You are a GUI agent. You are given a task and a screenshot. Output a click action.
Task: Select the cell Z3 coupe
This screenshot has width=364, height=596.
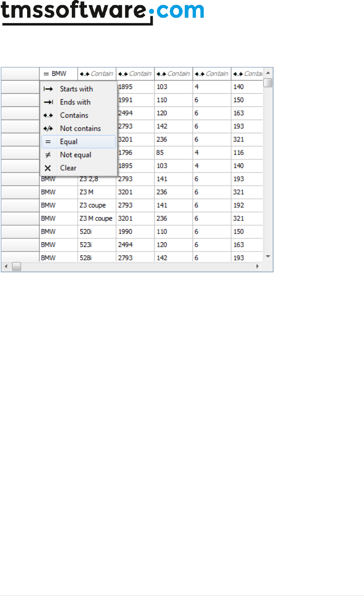97,205
